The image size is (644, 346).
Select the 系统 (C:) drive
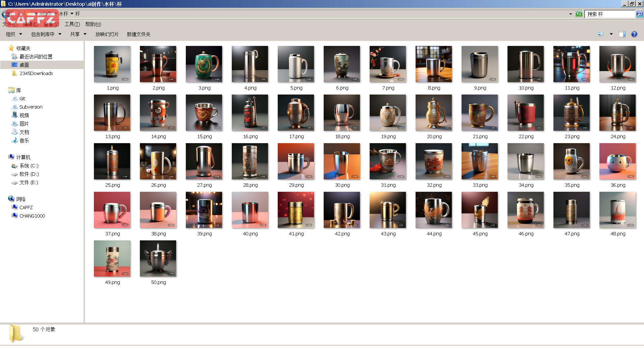[x=29, y=166]
